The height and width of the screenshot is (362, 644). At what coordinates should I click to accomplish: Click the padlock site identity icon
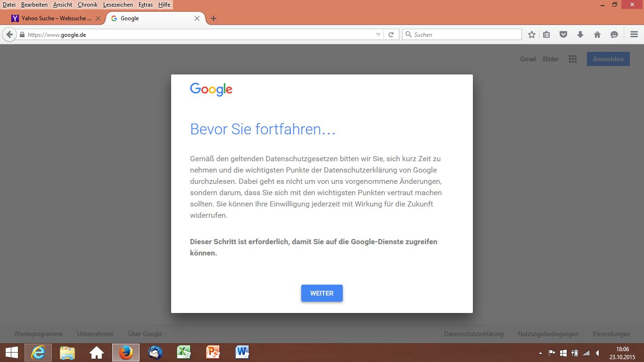click(22, 34)
